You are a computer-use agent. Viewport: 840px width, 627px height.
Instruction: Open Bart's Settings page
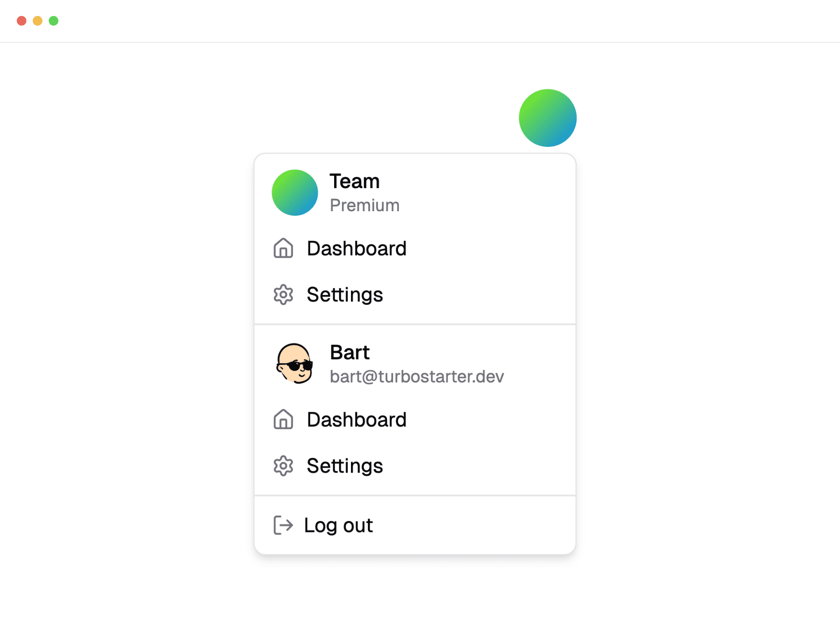tap(344, 465)
